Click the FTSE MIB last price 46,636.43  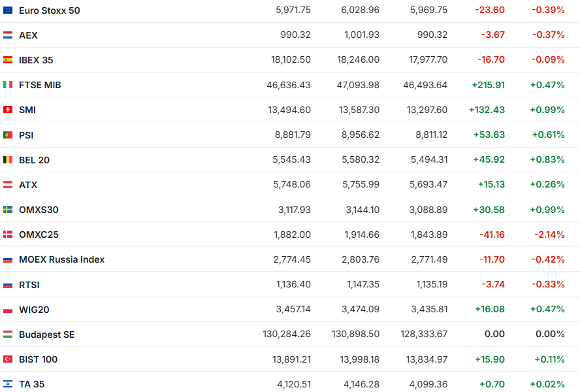[x=289, y=85]
